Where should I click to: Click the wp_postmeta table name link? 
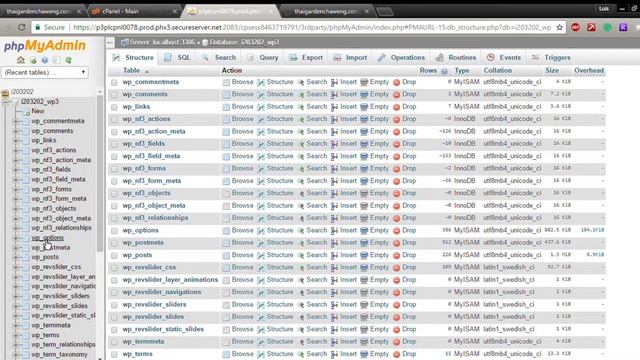[x=143, y=242]
